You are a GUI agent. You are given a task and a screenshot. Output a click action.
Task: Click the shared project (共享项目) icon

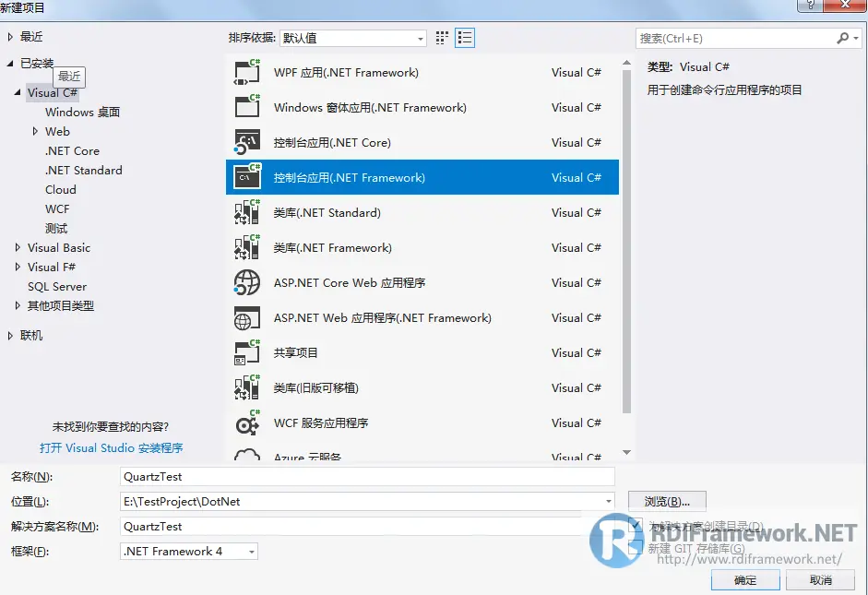tap(247, 352)
